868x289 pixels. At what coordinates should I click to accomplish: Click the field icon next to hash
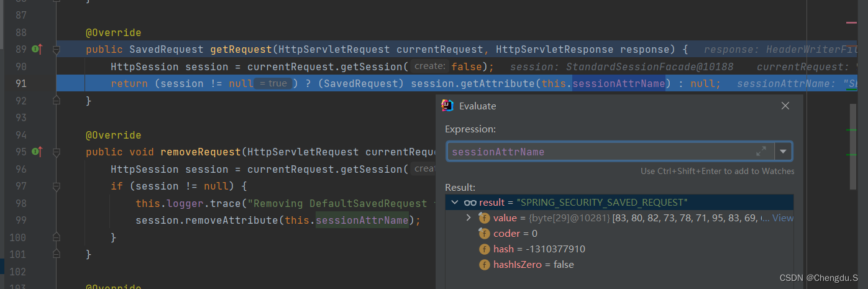click(x=485, y=249)
